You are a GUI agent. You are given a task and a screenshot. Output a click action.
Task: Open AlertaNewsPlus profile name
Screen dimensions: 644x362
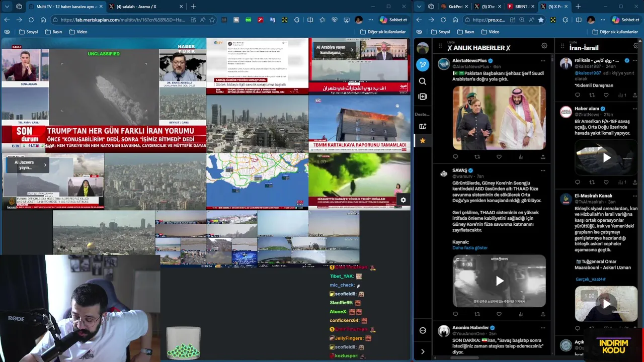pos(469,60)
